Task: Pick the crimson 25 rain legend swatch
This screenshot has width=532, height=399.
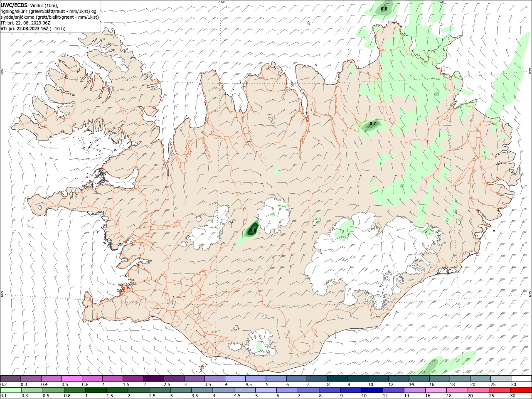Action: coord(500,390)
